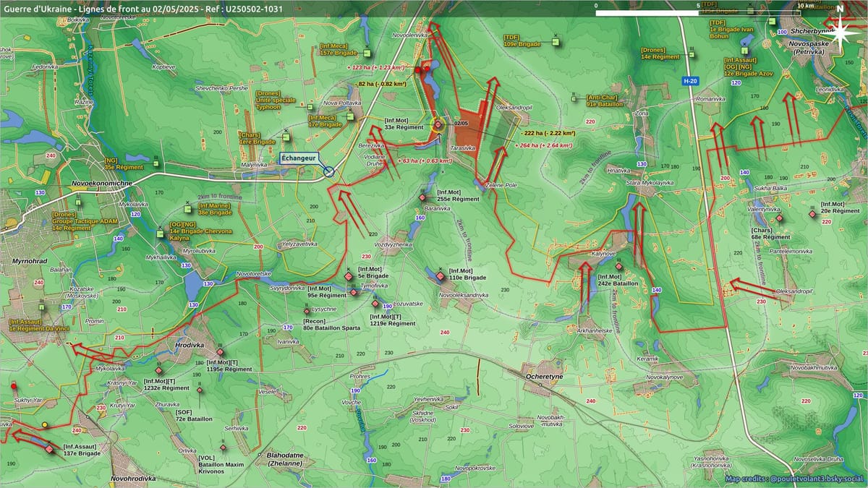Click the Kalynove village label
Viewport: 868px width, 488px height.
[x=603, y=254]
